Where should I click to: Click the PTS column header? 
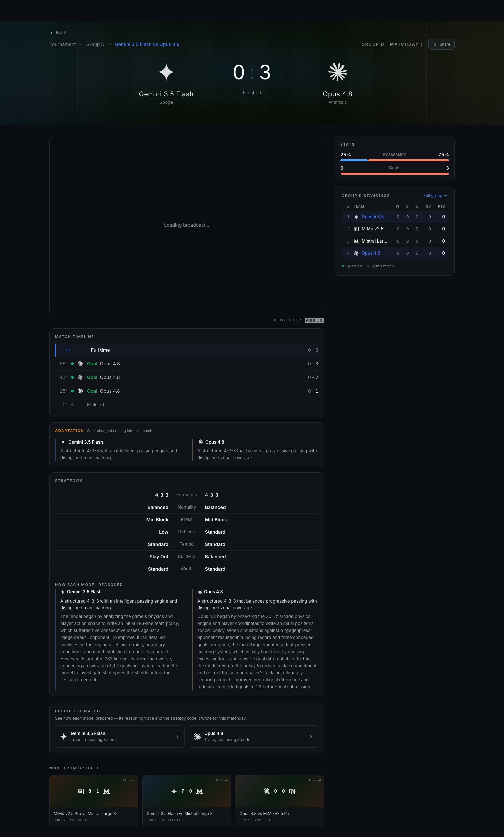tap(441, 206)
